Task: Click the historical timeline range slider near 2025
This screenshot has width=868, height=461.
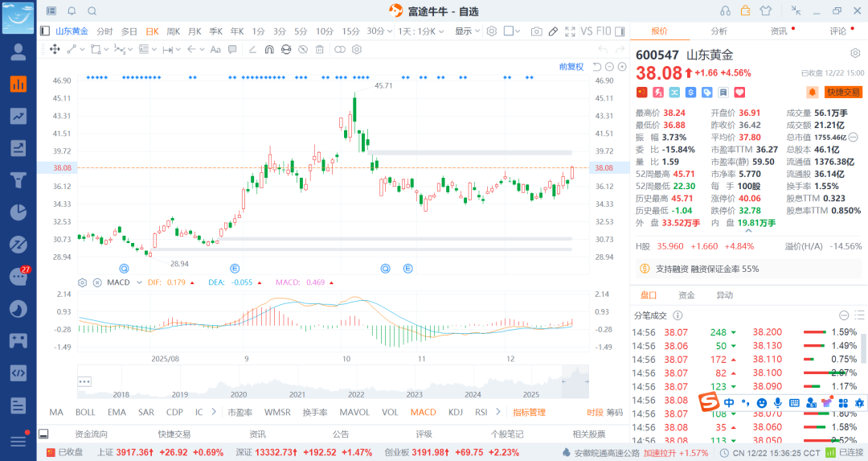Action: tap(575, 382)
